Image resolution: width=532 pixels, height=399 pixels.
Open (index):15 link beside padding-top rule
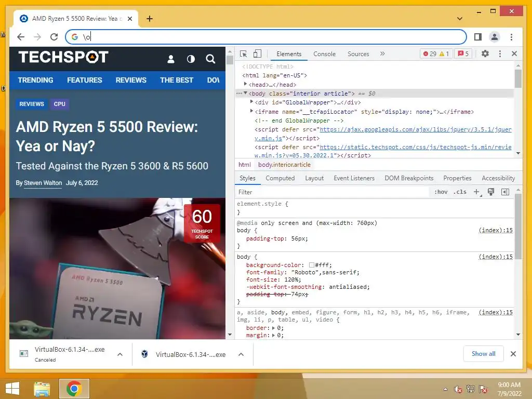coord(496,230)
